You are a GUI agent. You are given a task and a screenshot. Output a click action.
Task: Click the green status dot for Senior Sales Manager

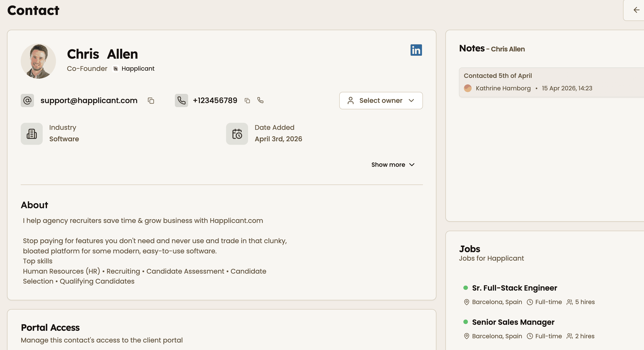465,322
